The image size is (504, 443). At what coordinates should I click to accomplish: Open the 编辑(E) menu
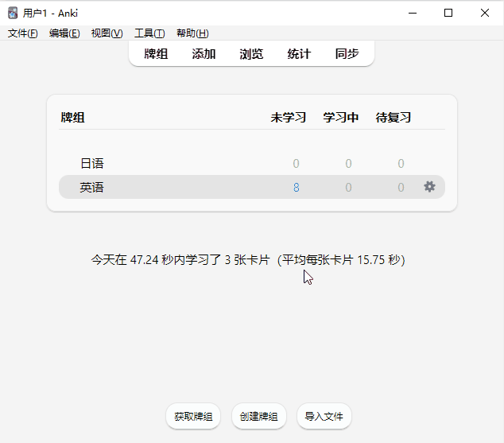(x=64, y=33)
